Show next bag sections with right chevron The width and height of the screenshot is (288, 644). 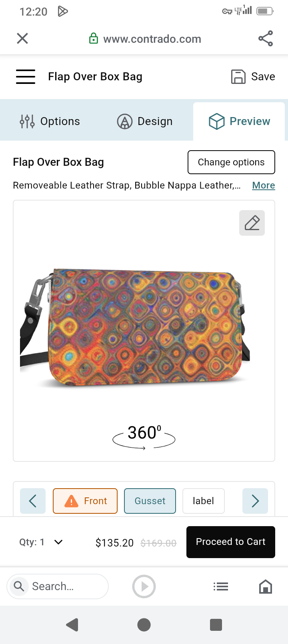255,501
